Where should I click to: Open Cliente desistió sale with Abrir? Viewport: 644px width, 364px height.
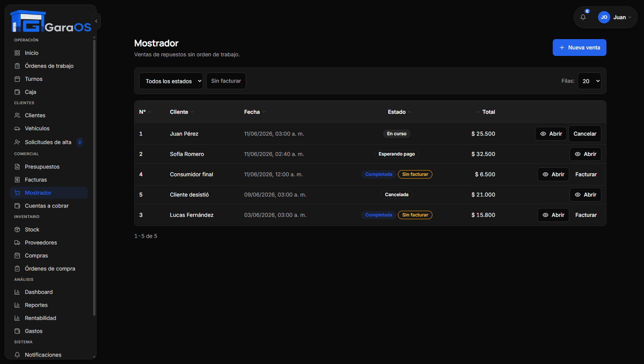pyautogui.click(x=585, y=195)
